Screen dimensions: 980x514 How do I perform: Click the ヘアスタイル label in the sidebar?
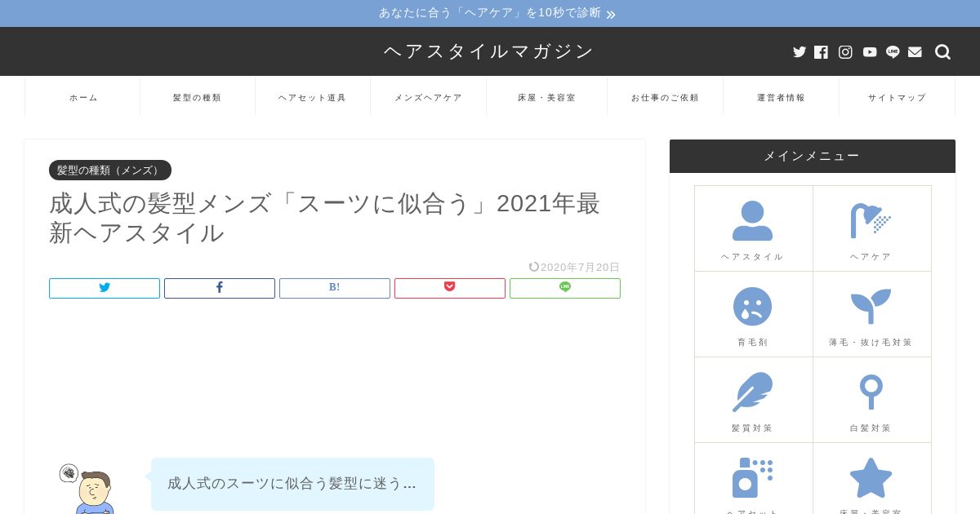[x=752, y=256]
